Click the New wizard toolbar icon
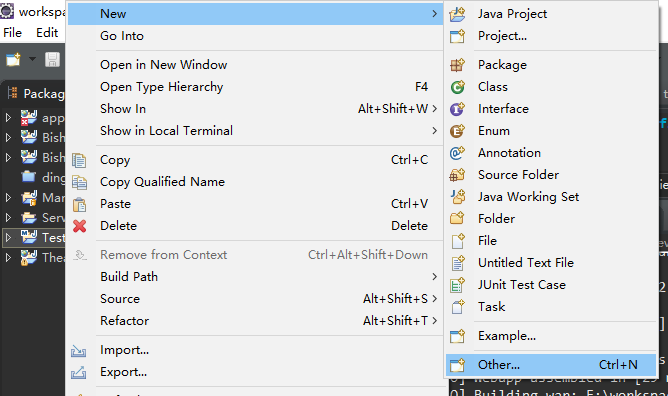The image size is (668, 396). (13, 60)
